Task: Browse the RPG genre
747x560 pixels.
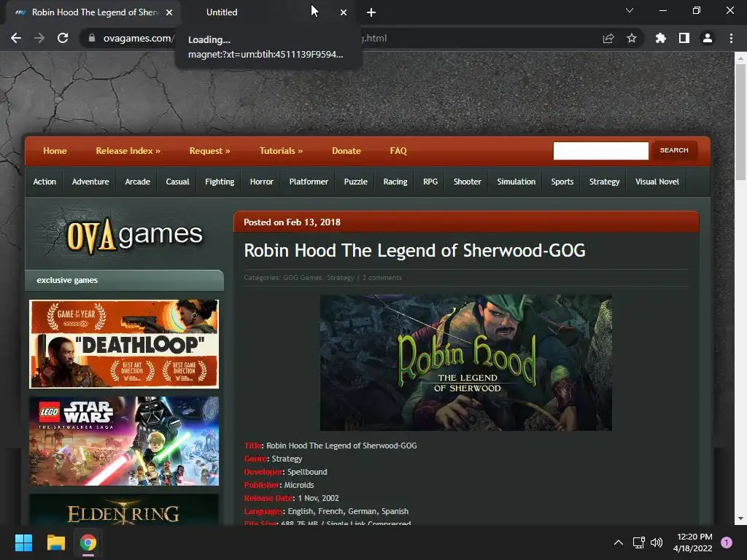Action: point(430,182)
